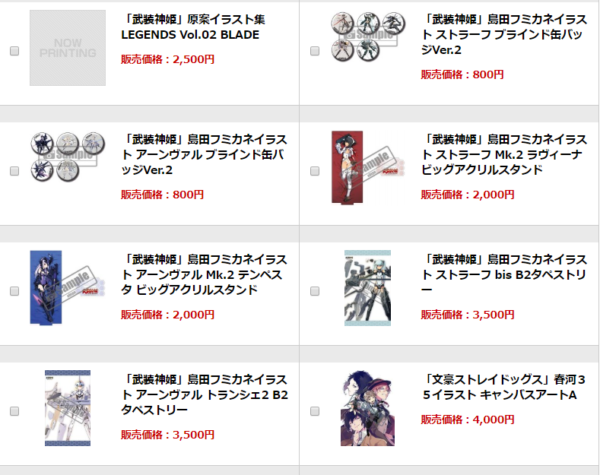Check the アーンヴァル トランシェ2 tapestry checkbox
Screen dimensions: 600x475
pos(15,411)
